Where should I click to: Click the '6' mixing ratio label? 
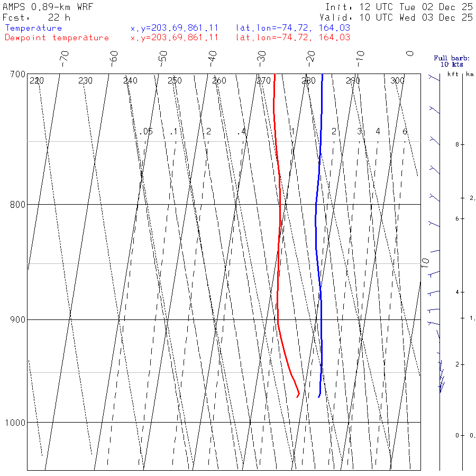(x=405, y=132)
